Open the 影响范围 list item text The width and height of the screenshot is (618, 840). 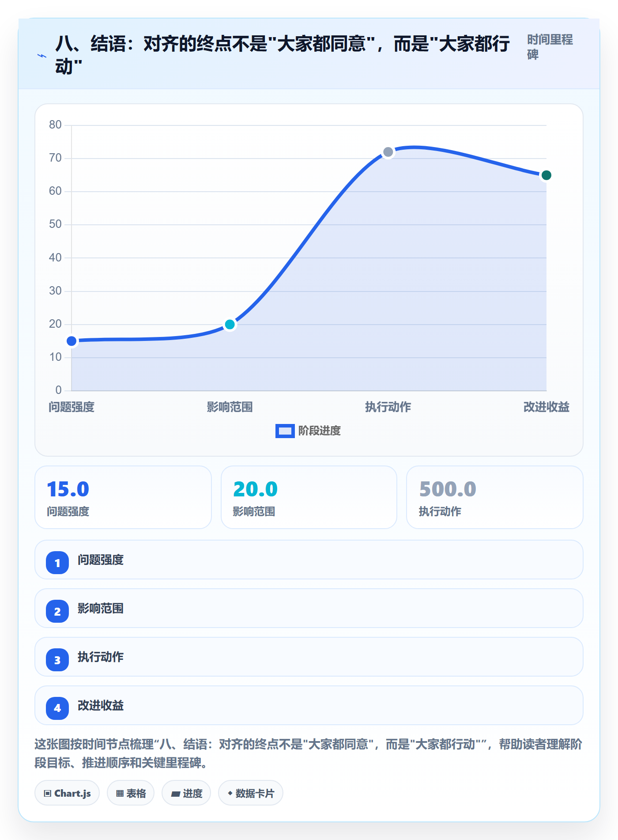101,609
